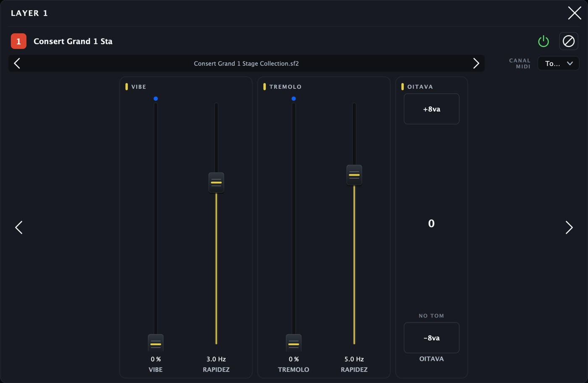
Task: Go to next effects page arrow
Action: 569,227
